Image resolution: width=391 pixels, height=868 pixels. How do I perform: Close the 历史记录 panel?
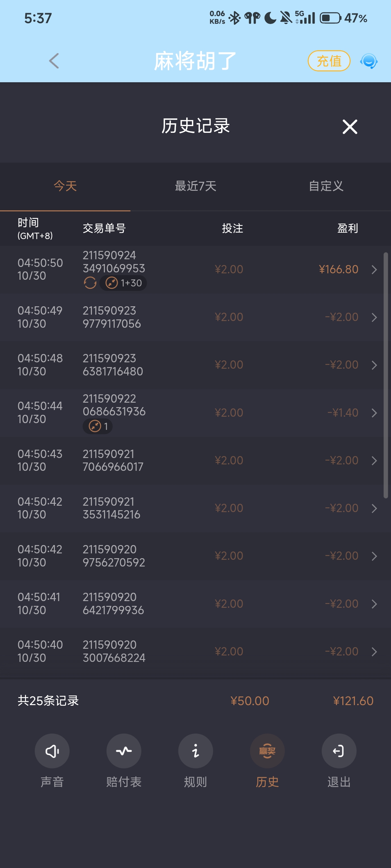350,127
